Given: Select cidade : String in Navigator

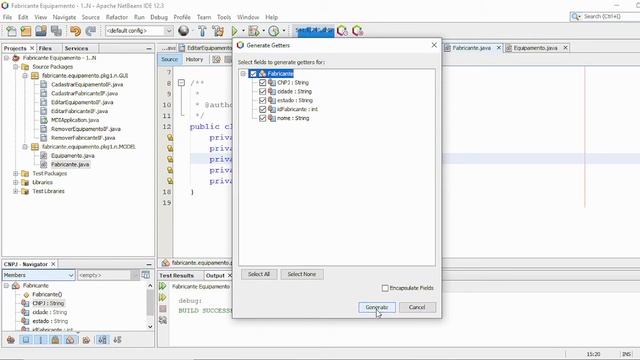Looking at the screenshot, I should coord(49,312).
